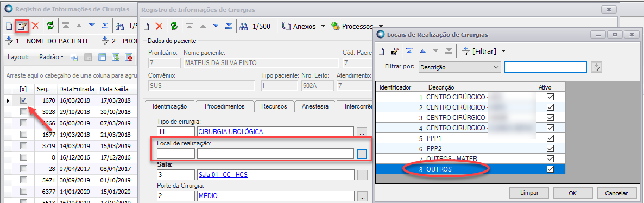Open the Padrão layout dropdown

click(x=52, y=57)
